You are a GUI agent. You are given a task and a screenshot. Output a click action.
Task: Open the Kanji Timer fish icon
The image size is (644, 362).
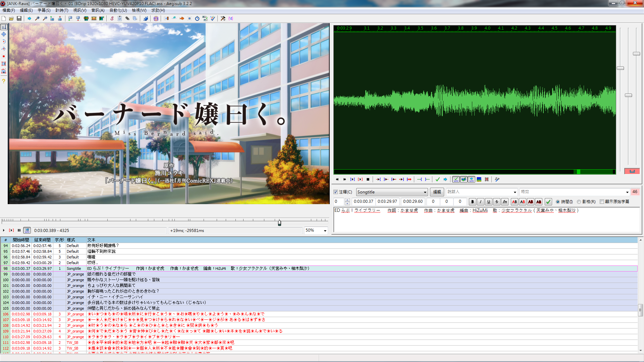[x=182, y=18]
